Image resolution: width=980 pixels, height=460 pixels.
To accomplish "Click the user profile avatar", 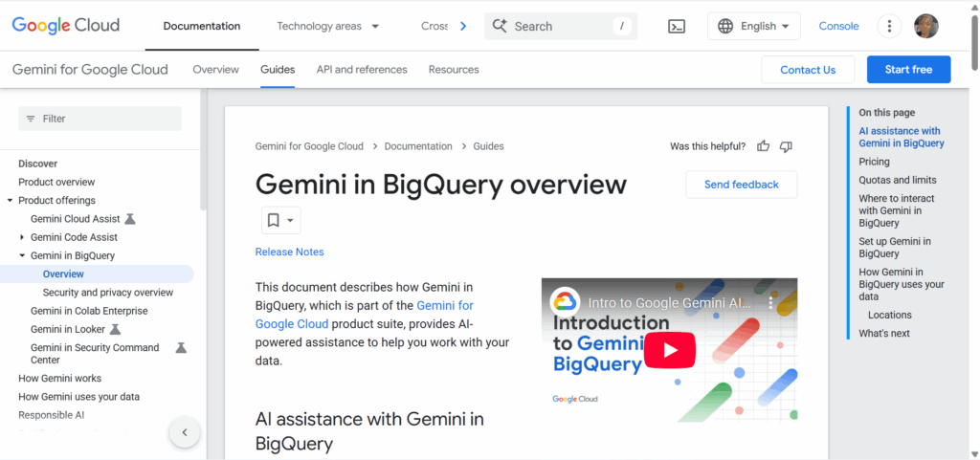I will pos(925,26).
